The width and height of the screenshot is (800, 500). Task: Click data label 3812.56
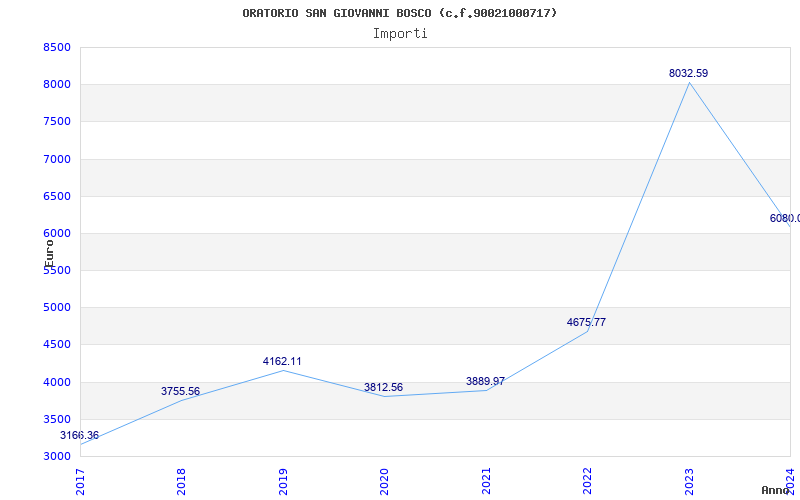(x=384, y=387)
